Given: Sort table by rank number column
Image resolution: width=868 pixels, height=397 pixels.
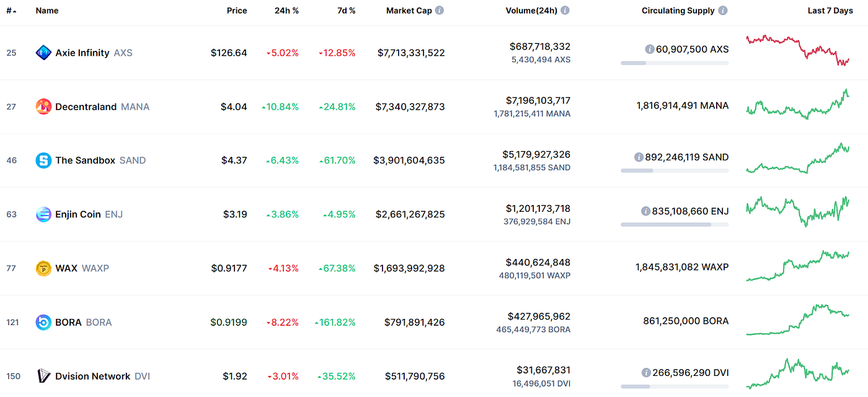Looking at the screenshot, I should click(11, 11).
